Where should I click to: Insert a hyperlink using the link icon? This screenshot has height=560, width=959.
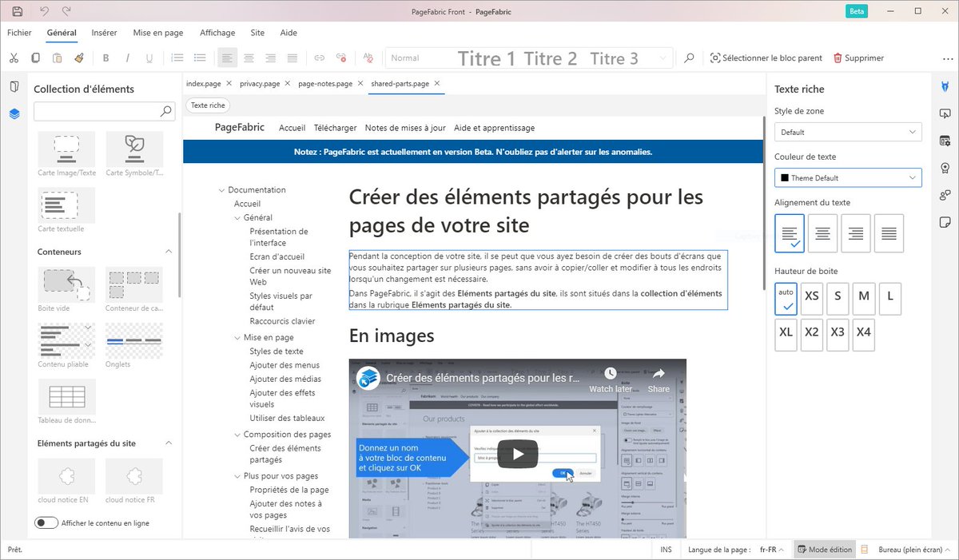[318, 58]
